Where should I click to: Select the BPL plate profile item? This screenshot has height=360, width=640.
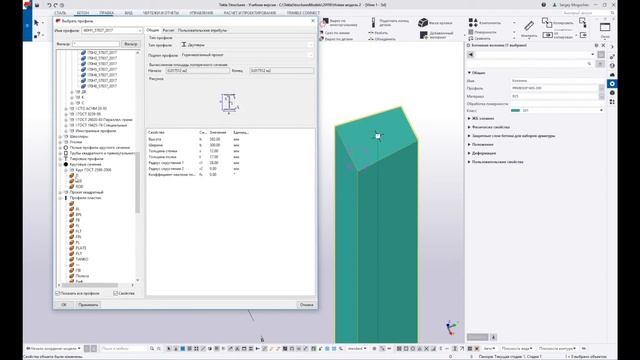tap(79, 214)
